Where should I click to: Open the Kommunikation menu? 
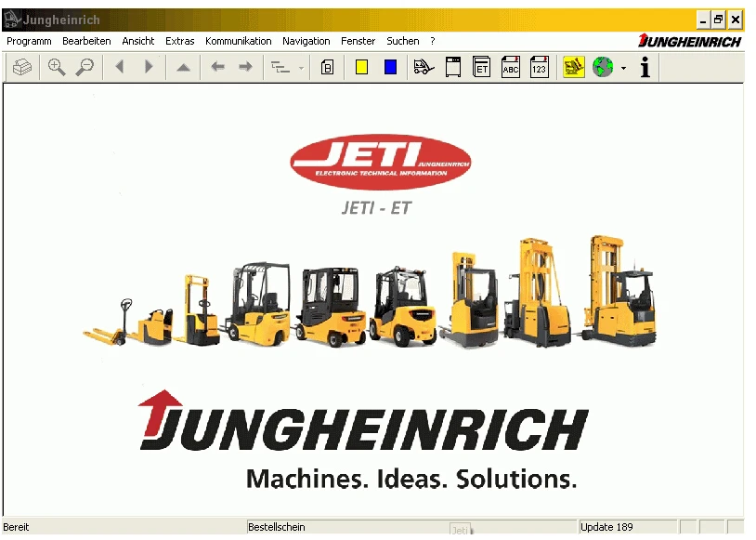click(x=238, y=41)
